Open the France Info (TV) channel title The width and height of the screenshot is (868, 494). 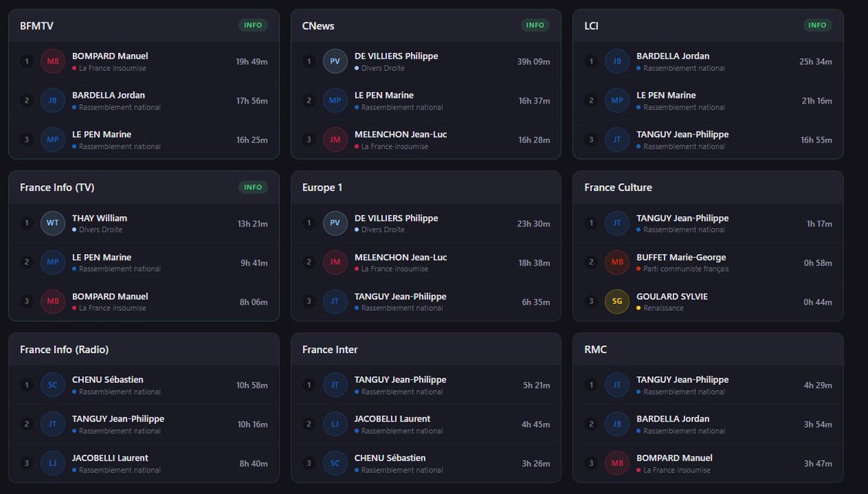(57, 187)
